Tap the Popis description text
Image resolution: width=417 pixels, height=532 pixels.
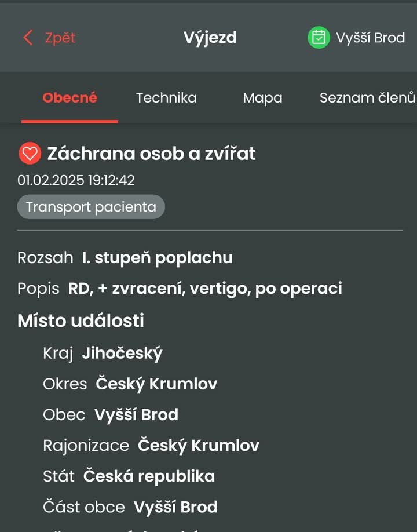205,288
